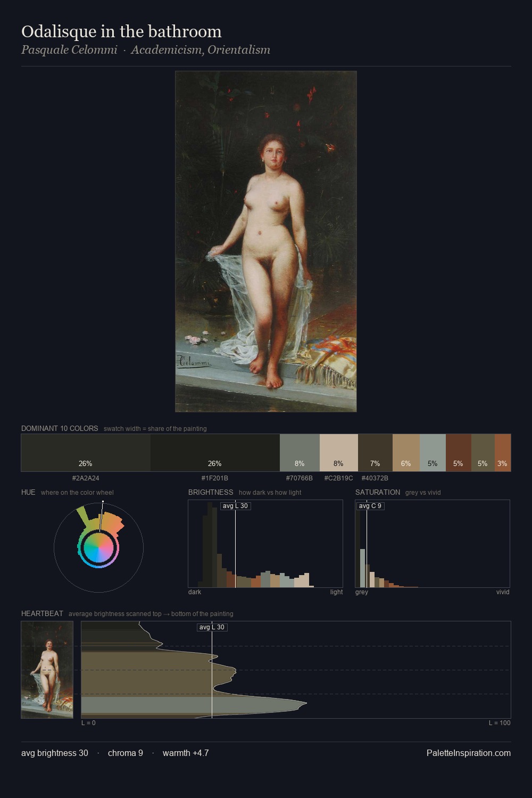
Task: Click the artist name 'Pasquale Celommi'
Action: 69,49
